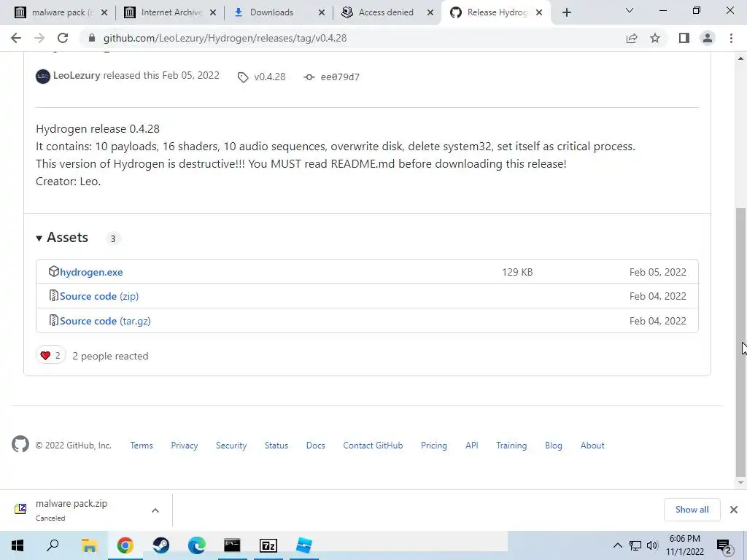
Task: Open LeoLezury user profile link
Action: tap(77, 75)
